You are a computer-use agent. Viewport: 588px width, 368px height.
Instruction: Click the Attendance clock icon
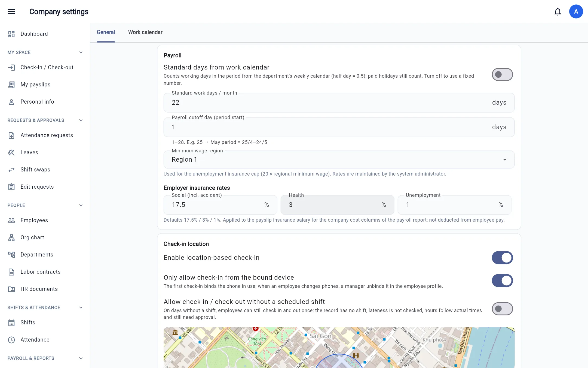click(x=11, y=340)
